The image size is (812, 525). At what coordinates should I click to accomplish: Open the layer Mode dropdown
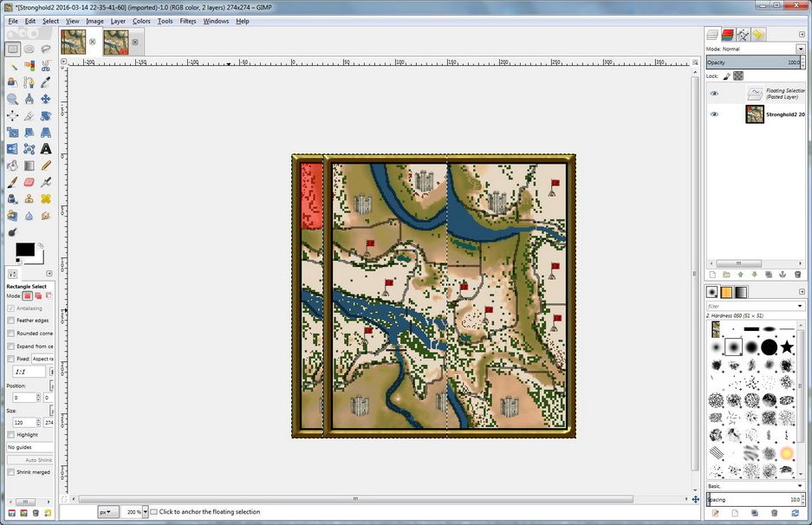coord(800,49)
